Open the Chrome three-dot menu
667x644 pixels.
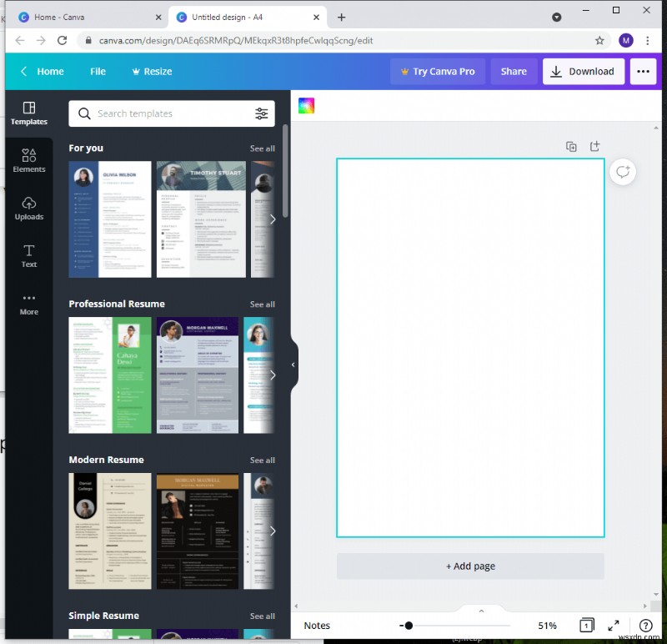pyautogui.click(x=648, y=40)
